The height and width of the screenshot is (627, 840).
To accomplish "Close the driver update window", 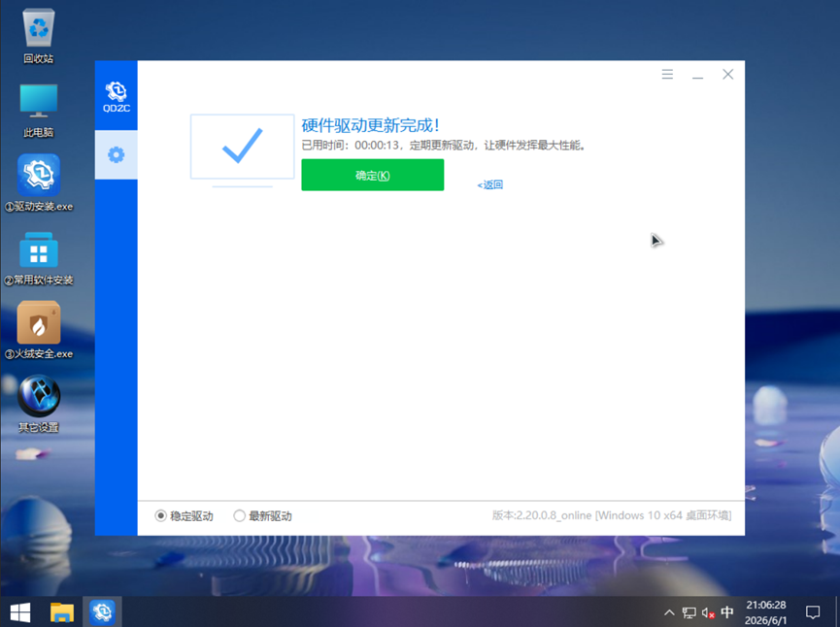I will click(x=727, y=74).
